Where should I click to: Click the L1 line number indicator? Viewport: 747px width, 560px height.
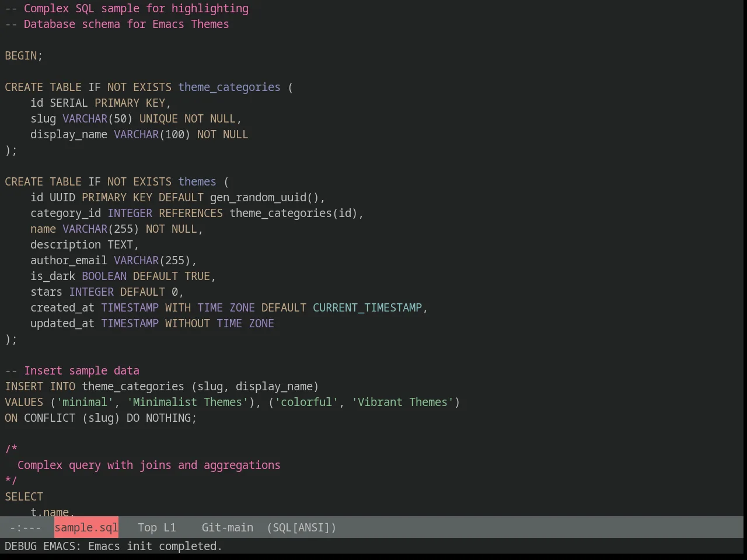pyautogui.click(x=170, y=527)
